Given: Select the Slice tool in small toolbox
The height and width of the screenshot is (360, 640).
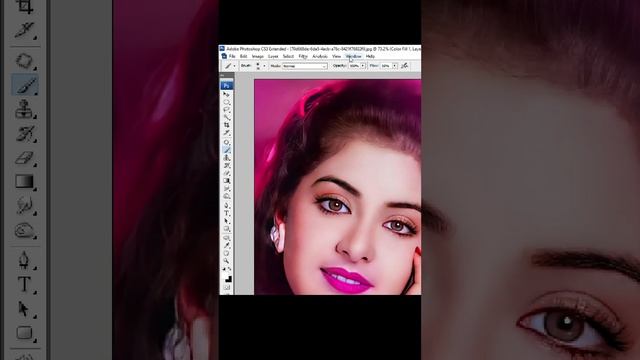Looking at the screenshot, I should click(x=227, y=133).
